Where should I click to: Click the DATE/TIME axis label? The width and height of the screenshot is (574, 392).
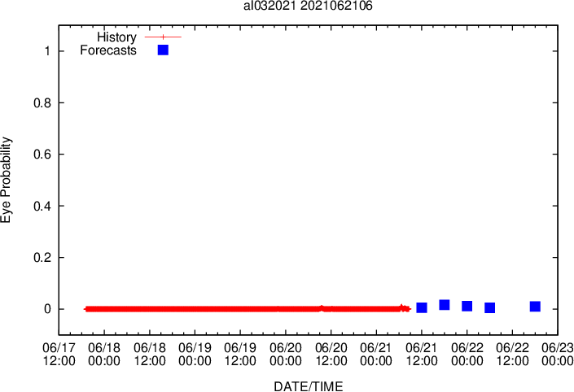(309, 386)
